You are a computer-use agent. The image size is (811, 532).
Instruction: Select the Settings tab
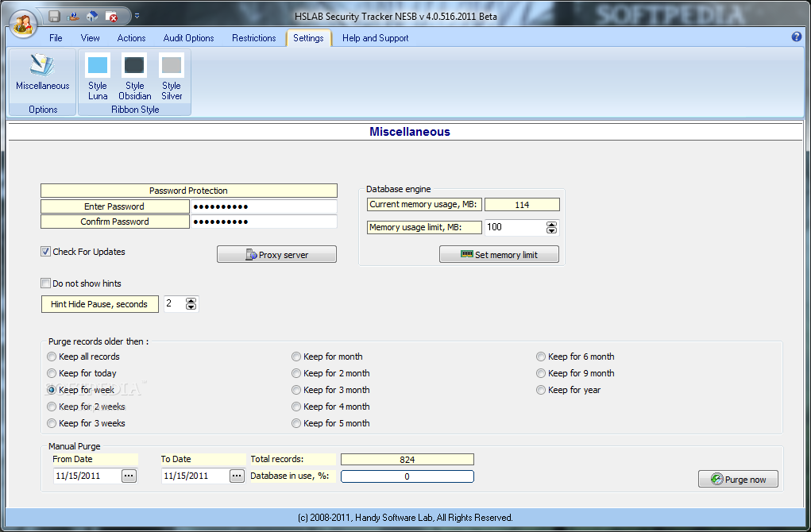click(308, 38)
